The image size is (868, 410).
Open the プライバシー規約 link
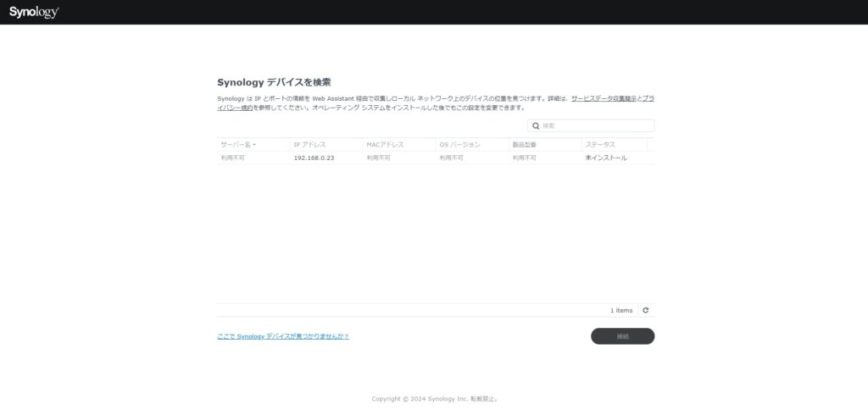pyautogui.click(x=235, y=108)
